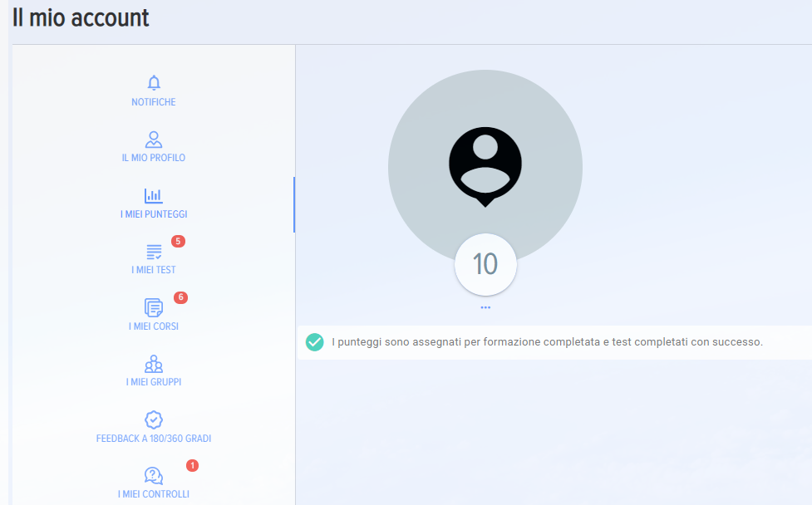
Task: Click text 'I punteggi sono assegnati per formazione'
Action: (x=436, y=342)
